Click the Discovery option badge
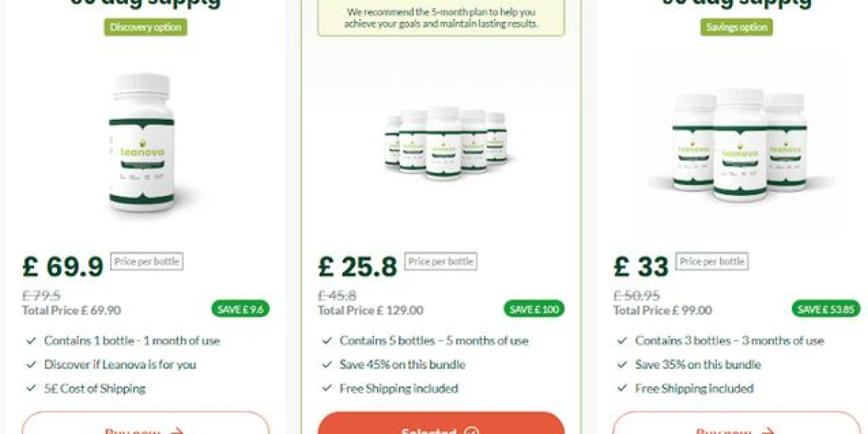Viewport: 868px width, 434px height. tap(145, 27)
